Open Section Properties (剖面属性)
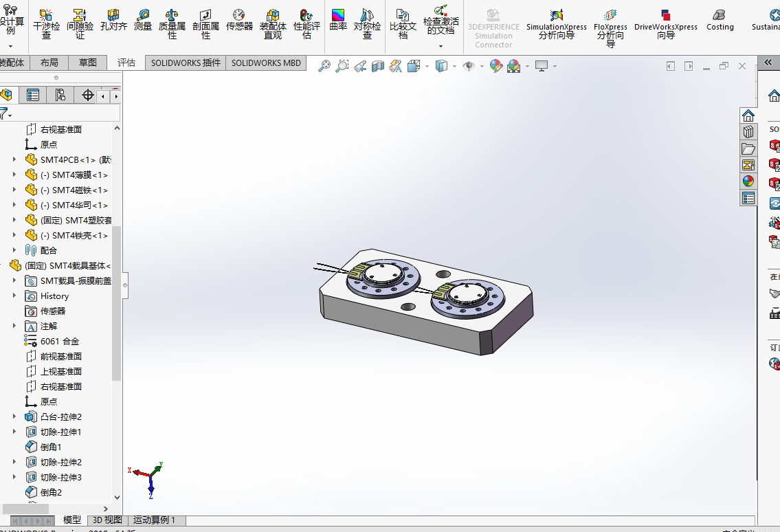780x532 pixels. (205, 24)
